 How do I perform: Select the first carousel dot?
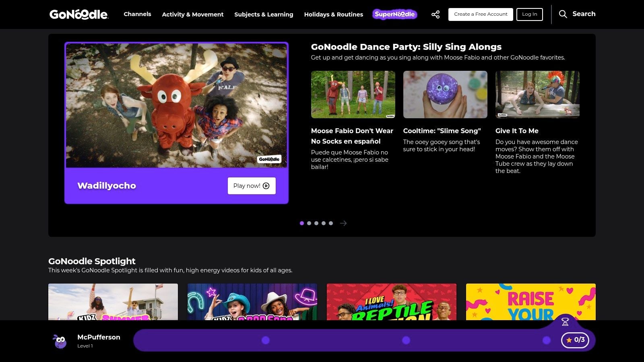[x=302, y=223]
